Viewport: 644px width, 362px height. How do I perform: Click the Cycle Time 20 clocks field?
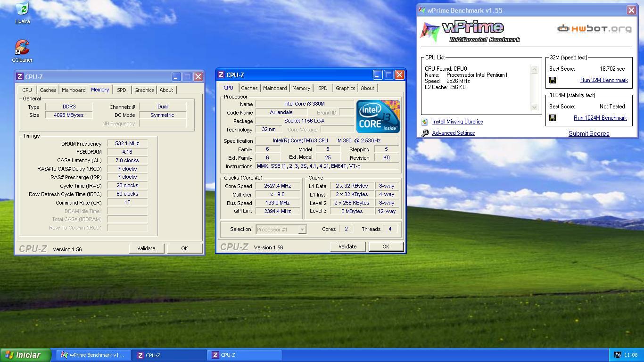click(x=127, y=186)
